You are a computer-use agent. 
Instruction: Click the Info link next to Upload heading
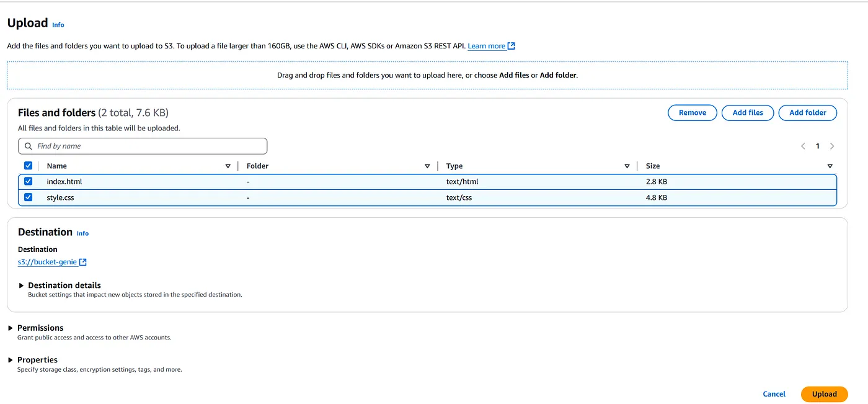(58, 25)
